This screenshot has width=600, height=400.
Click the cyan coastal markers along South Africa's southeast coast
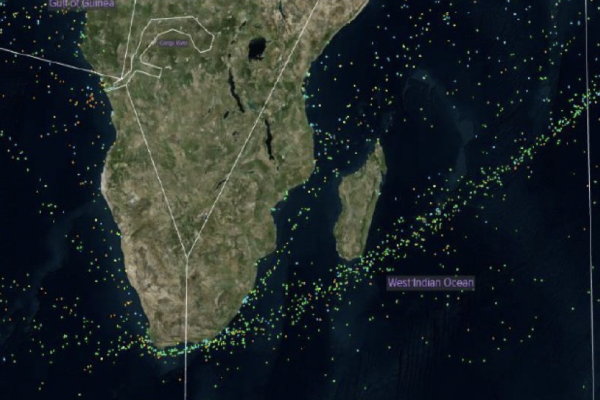tap(247, 299)
